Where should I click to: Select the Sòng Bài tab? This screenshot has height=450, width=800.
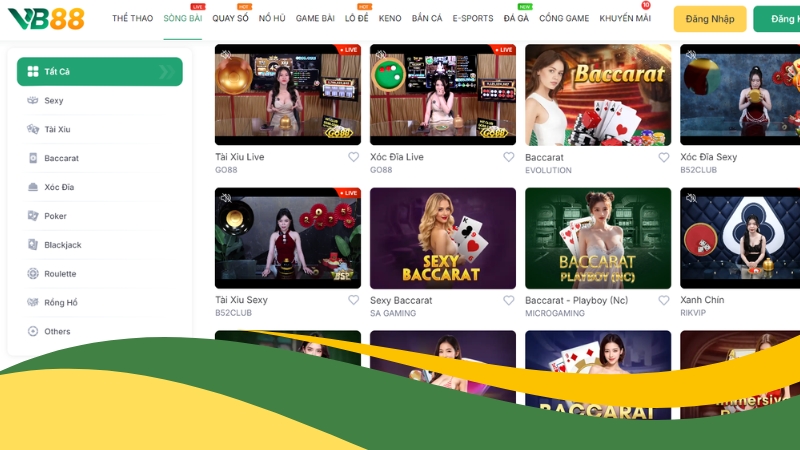(x=183, y=18)
